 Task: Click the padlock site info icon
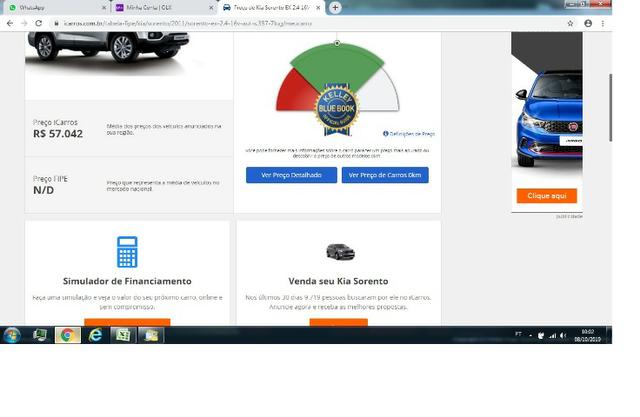click(57, 23)
